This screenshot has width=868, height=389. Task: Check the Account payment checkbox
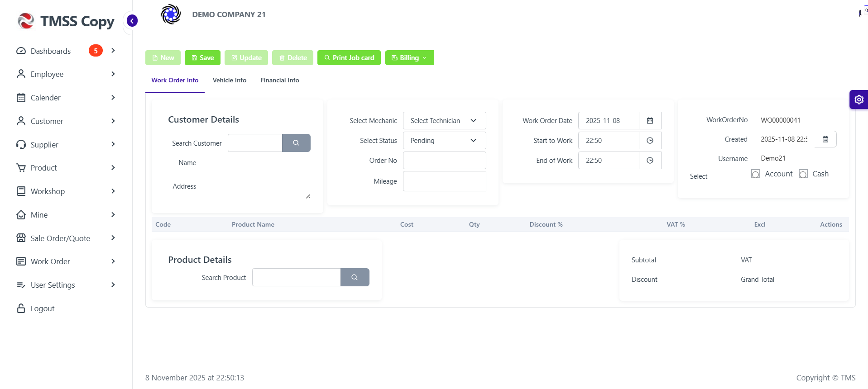[x=756, y=174]
